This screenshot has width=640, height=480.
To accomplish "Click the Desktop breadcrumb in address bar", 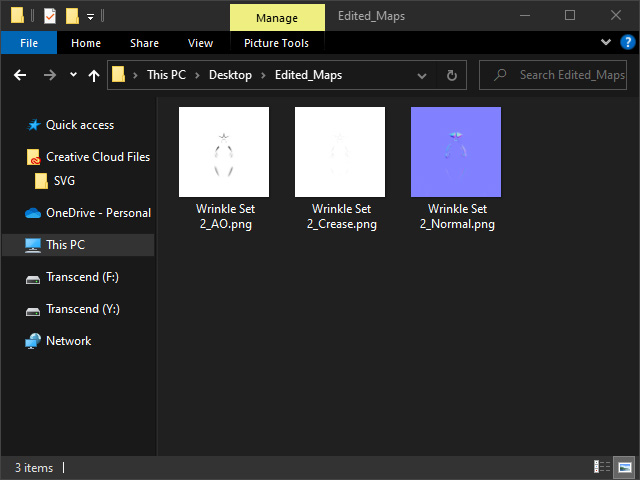I will 230,75.
